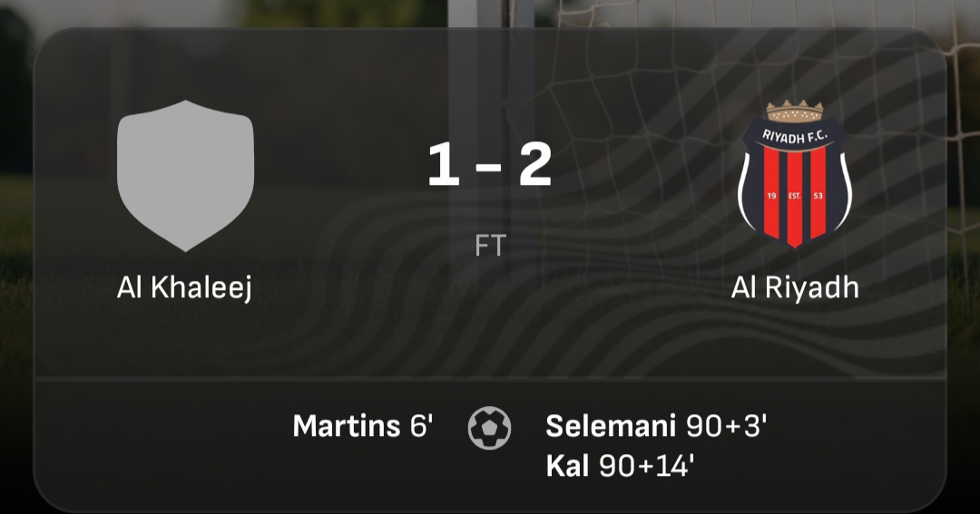Select goalscorer Selemani

tap(611, 427)
